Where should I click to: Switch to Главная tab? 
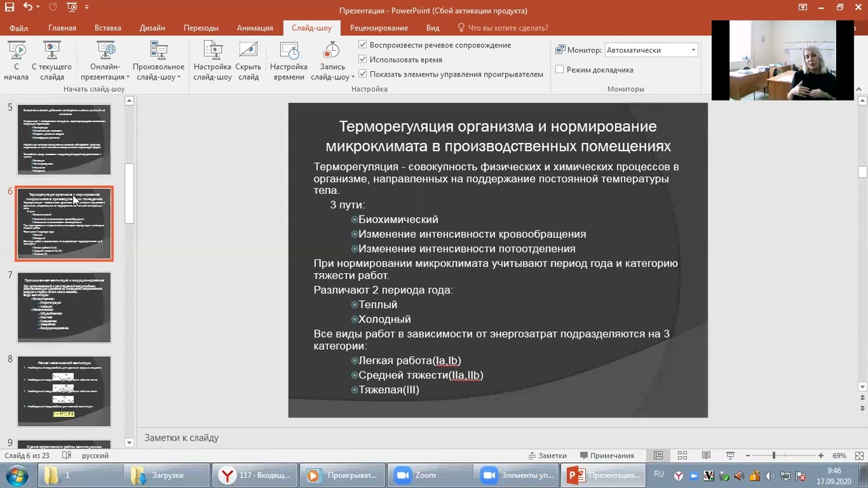[62, 28]
